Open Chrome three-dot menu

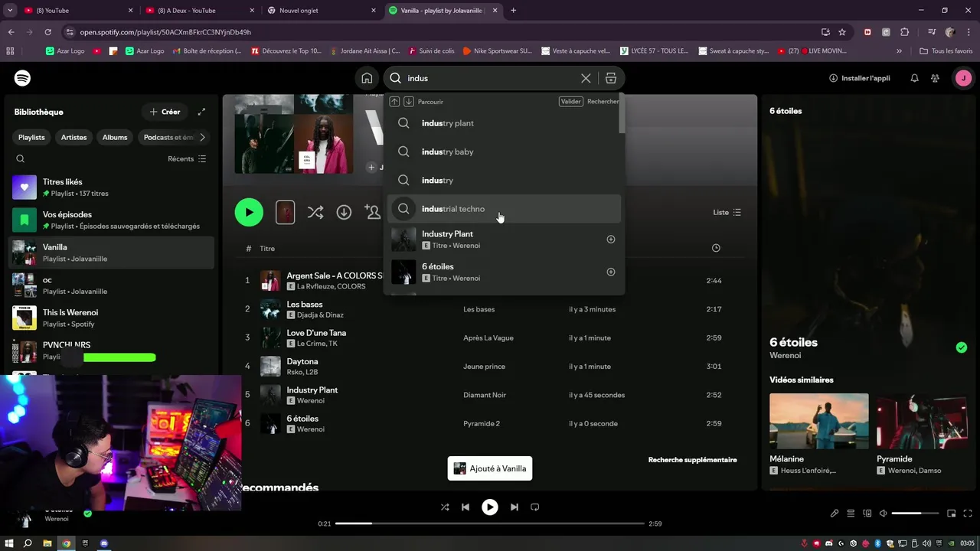[x=968, y=32]
